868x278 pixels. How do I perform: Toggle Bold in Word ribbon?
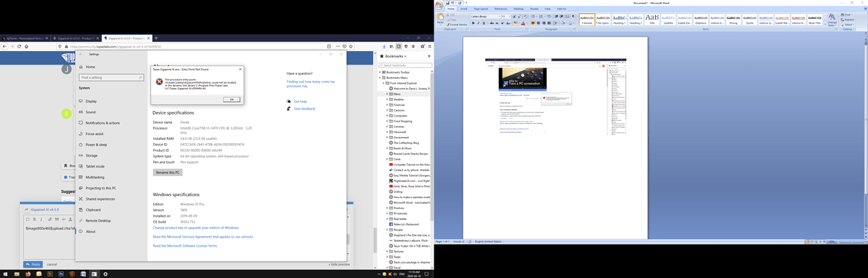[473, 23]
